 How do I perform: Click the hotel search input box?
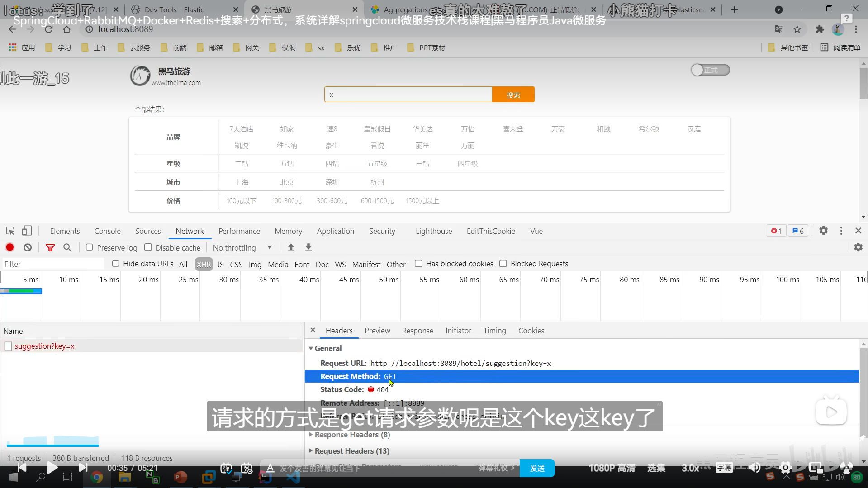tap(408, 95)
